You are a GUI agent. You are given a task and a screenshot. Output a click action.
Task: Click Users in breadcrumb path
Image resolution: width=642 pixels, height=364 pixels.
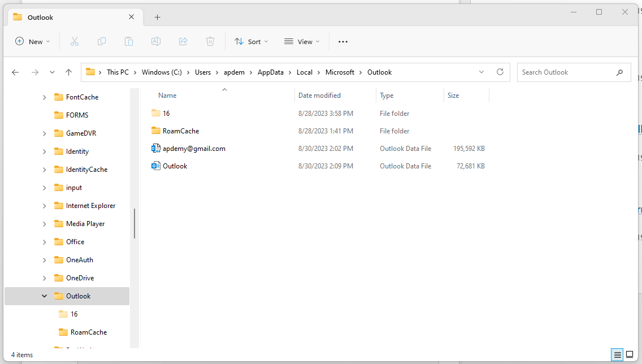(x=203, y=72)
